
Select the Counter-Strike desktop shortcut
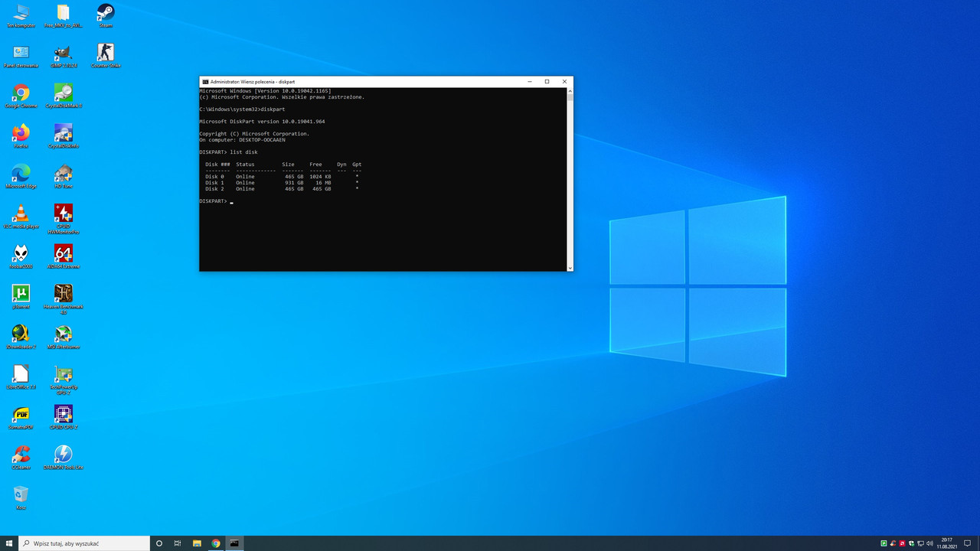[x=106, y=56]
